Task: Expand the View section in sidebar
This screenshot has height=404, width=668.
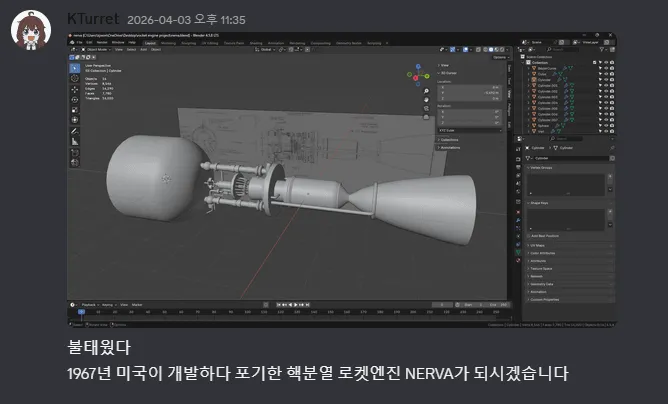Action: [443, 65]
